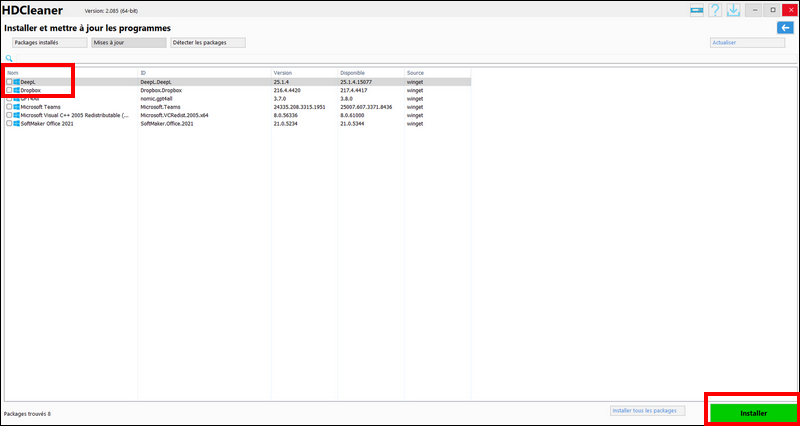Click winget source in Microsoft Teams row

click(x=415, y=107)
